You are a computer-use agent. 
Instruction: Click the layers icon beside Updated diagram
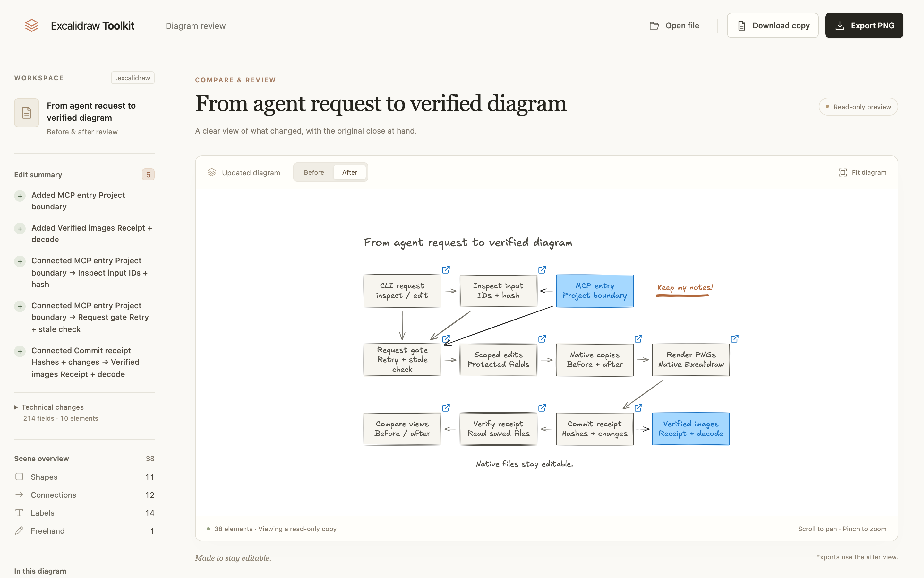click(x=211, y=172)
